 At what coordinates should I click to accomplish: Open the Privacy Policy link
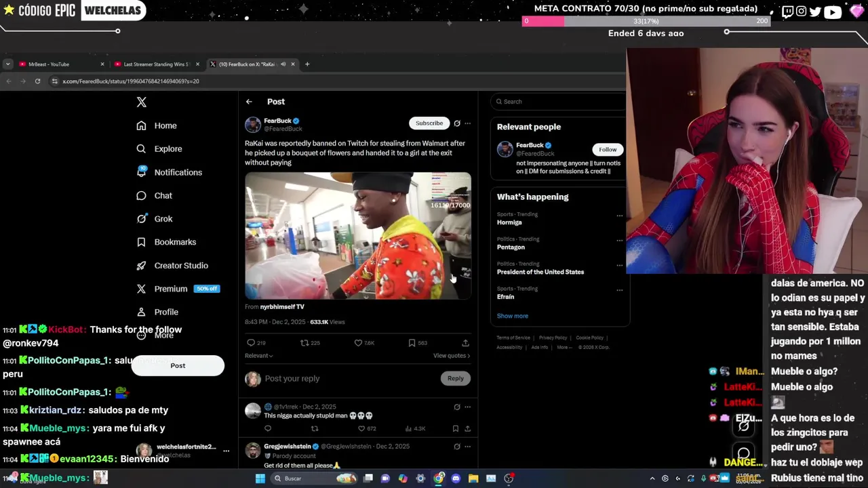click(x=553, y=338)
